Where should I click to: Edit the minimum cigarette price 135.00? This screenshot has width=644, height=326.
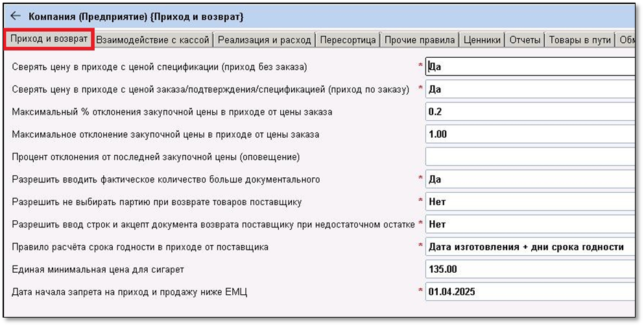pos(529,270)
